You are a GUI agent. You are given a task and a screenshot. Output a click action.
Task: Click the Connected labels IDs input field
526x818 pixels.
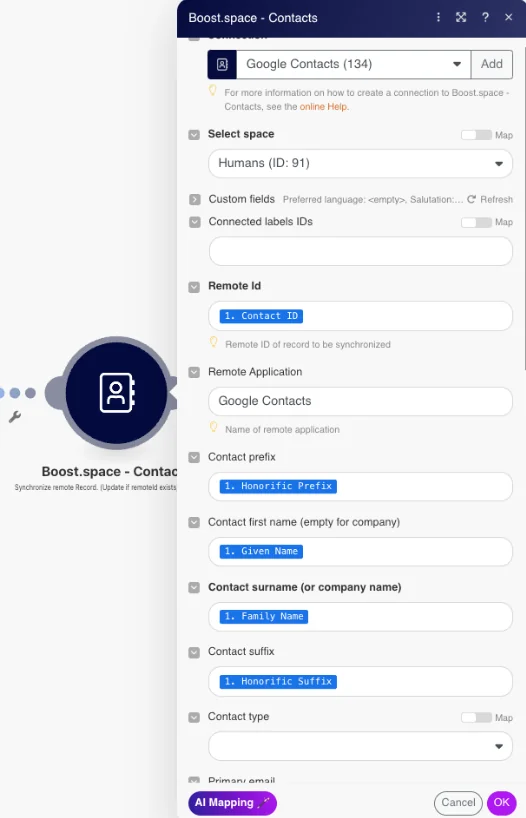click(x=361, y=251)
